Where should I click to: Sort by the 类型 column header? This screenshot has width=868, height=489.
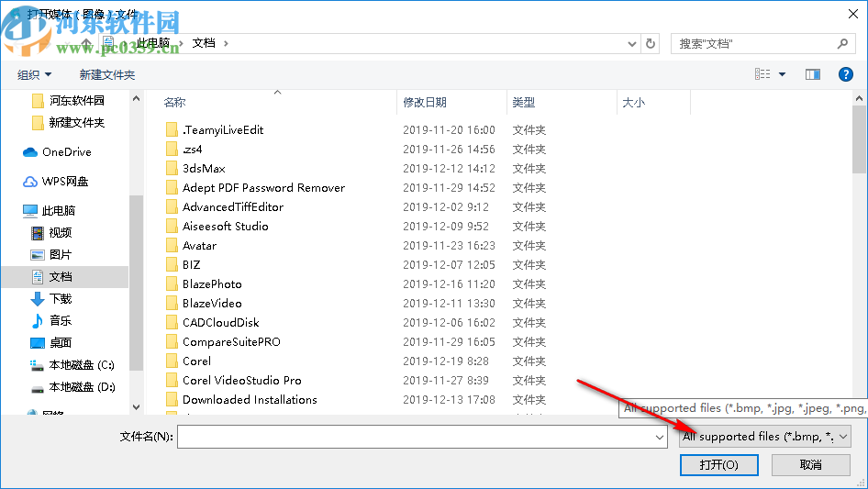pyautogui.click(x=523, y=103)
